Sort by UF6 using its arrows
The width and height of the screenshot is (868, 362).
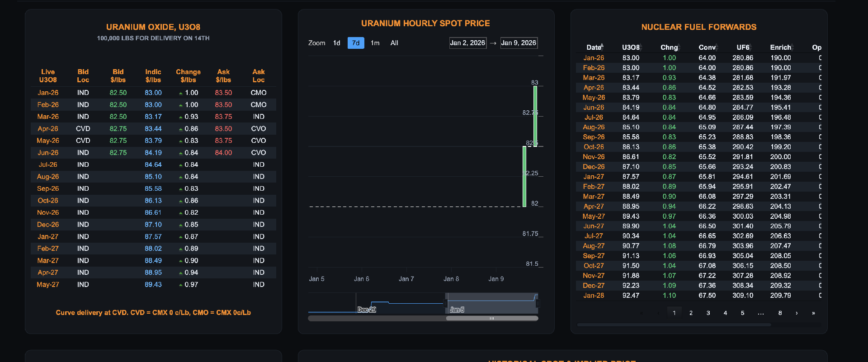click(x=751, y=47)
